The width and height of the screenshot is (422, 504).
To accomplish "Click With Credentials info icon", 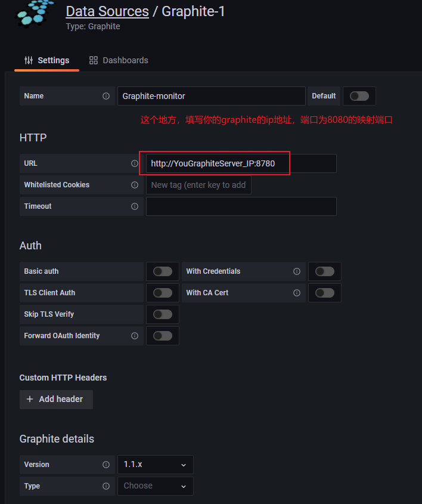I will pyautogui.click(x=297, y=271).
